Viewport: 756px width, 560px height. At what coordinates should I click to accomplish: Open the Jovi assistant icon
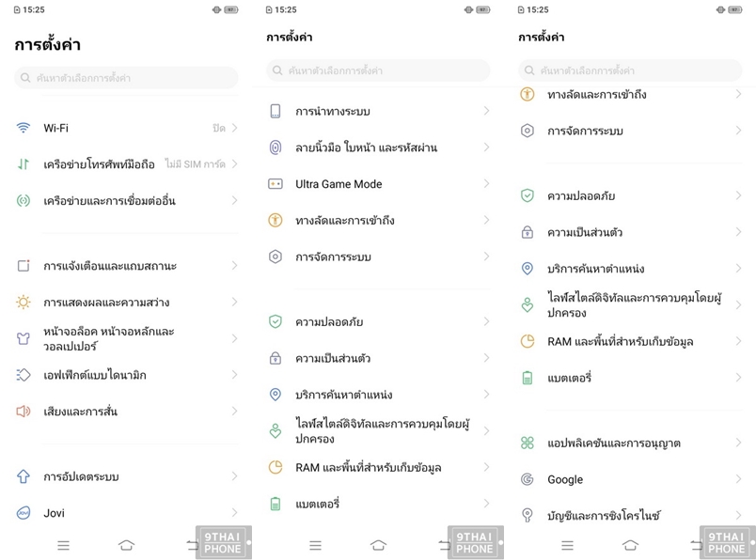(x=24, y=513)
